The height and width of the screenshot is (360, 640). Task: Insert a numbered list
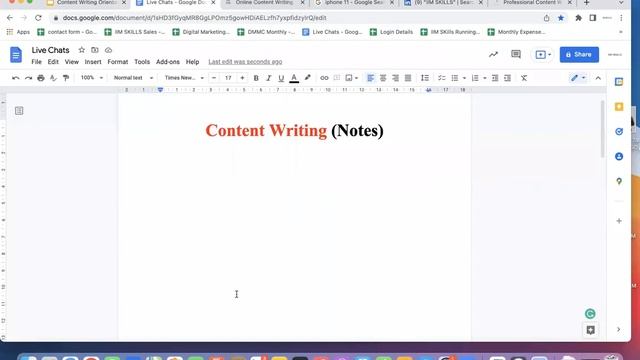(475, 78)
